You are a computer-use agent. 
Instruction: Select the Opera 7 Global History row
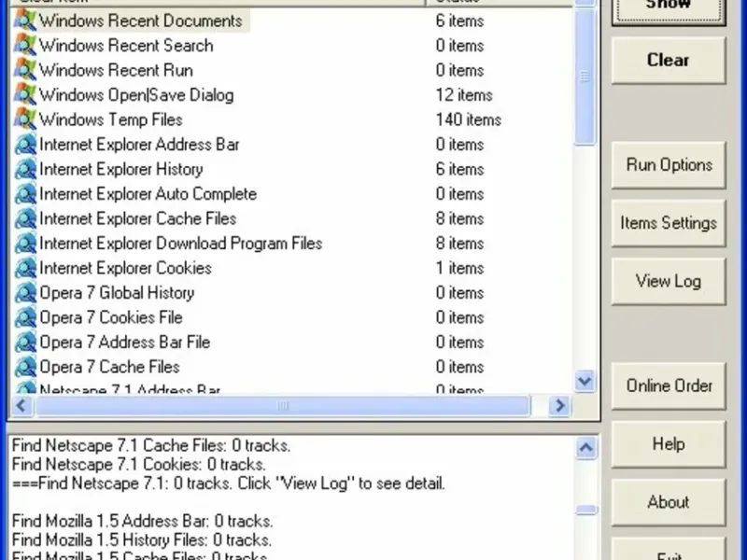pos(291,293)
